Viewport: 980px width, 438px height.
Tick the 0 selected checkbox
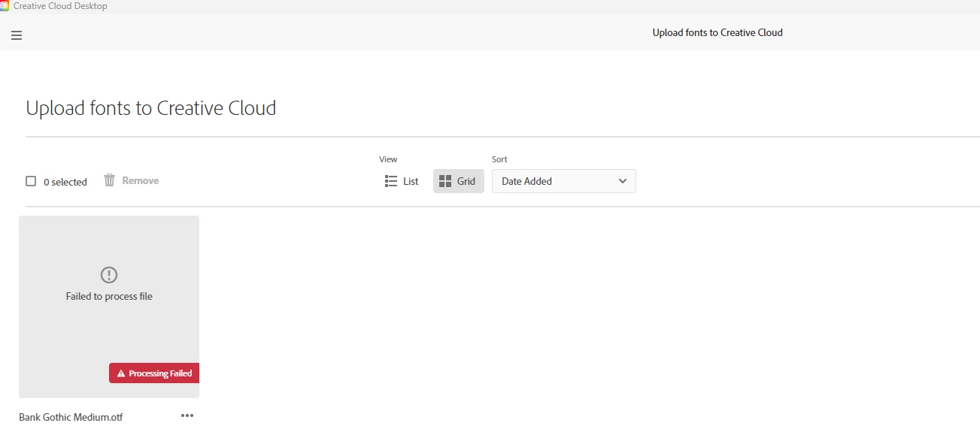(31, 181)
